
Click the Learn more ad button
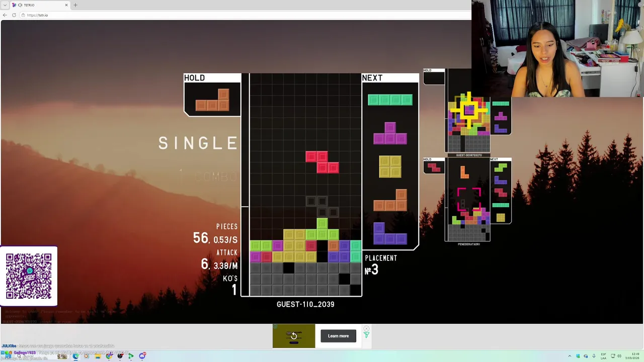pos(338,336)
